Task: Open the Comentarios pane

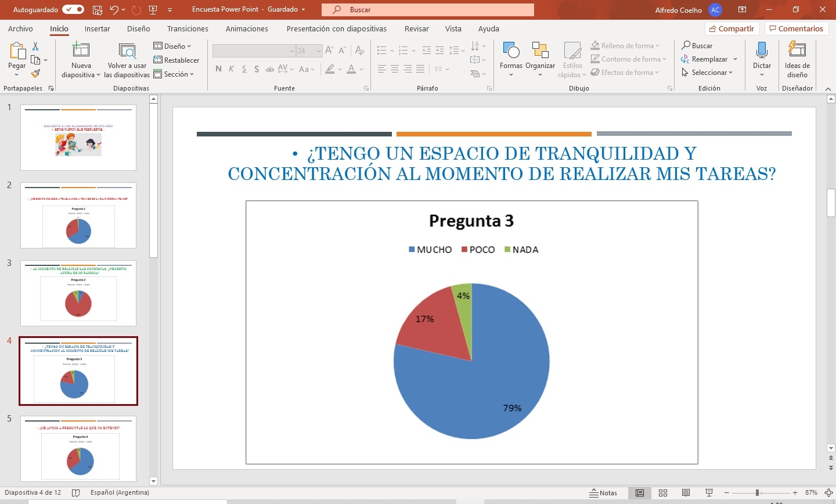Action: [795, 28]
